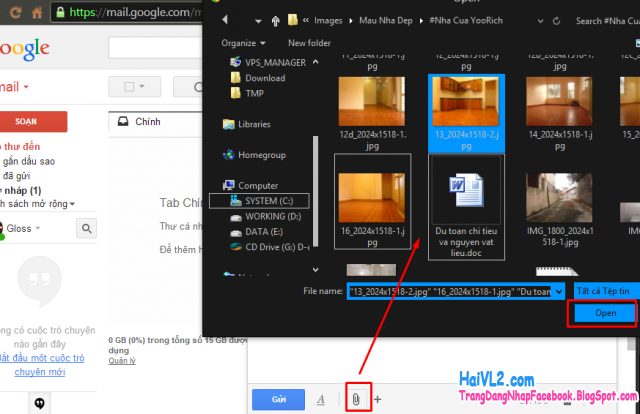The image size is (640, 414).
Task: Open gắn dấu sao starred folder
Action: [28, 161]
